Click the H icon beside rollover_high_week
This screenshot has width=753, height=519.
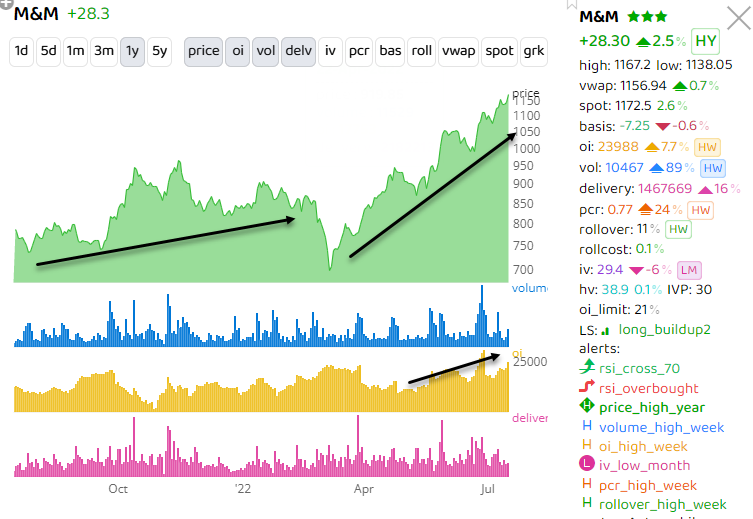587,503
